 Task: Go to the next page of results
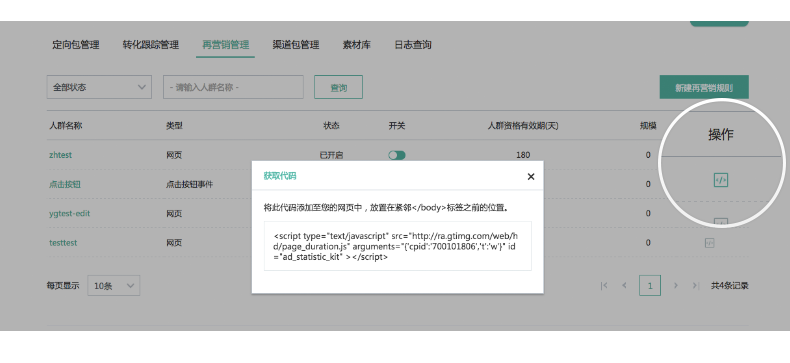(x=676, y=286)
